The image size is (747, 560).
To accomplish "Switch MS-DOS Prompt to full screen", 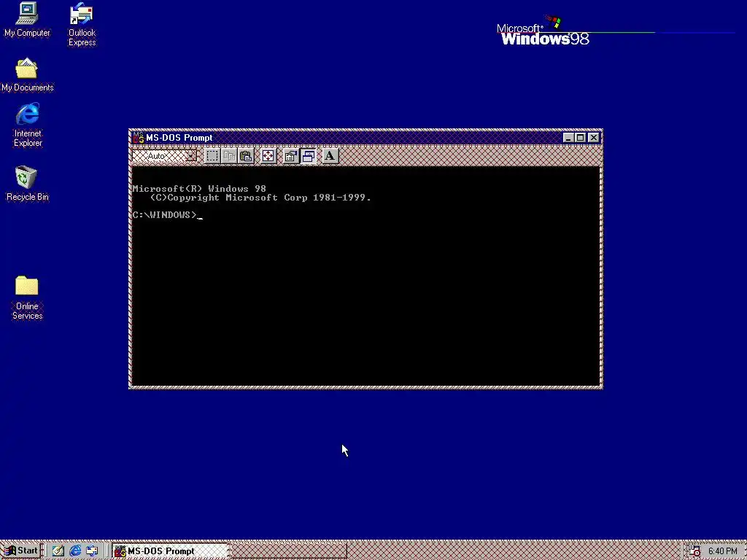I will point(268,156).
